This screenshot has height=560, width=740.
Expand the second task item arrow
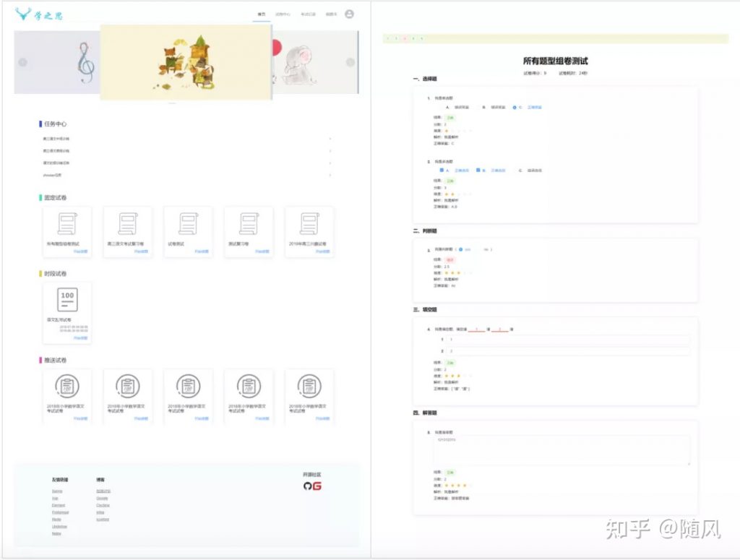pos(330,150)
